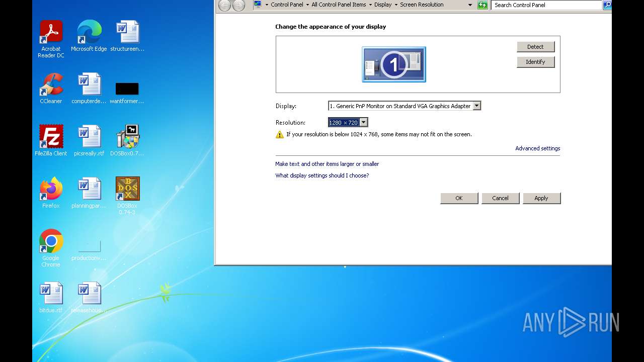Click Screen Resolution breadcrumb
Screen dimensions: 644x362
422,5
